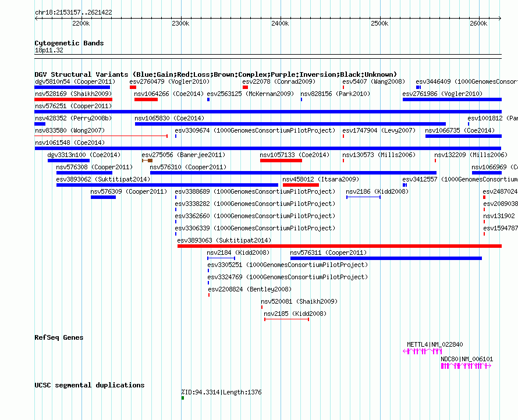Click RefSeq Genes track title
The height and width of the screenshot is (420, 518).
(59, 337)
